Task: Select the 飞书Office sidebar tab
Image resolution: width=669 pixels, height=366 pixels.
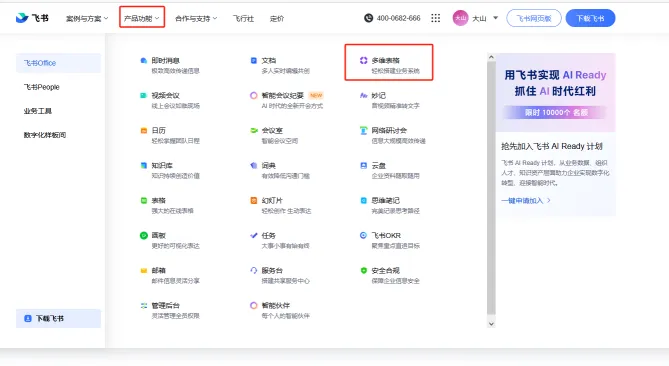Action: coord(58,63)
